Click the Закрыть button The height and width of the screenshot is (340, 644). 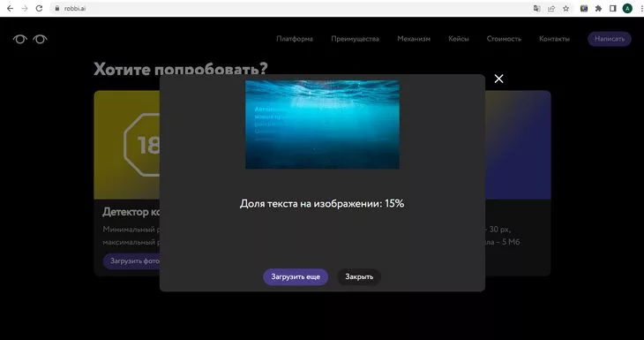point(359,276)
